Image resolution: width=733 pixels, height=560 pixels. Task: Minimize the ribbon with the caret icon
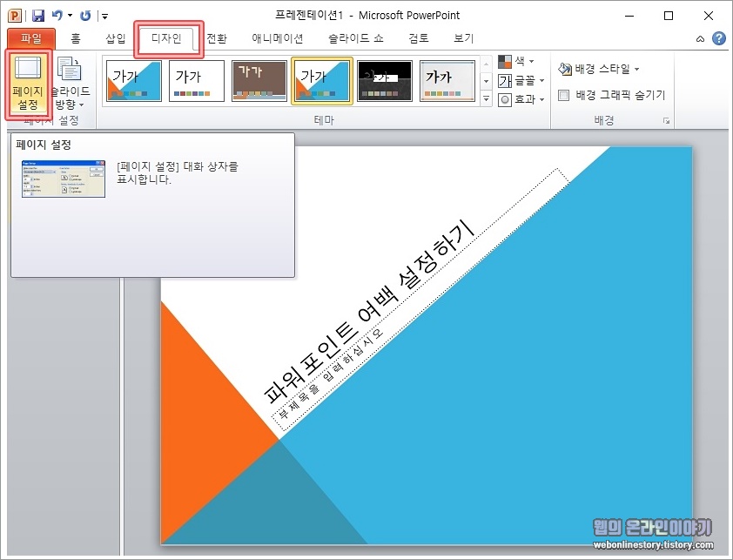700,39
